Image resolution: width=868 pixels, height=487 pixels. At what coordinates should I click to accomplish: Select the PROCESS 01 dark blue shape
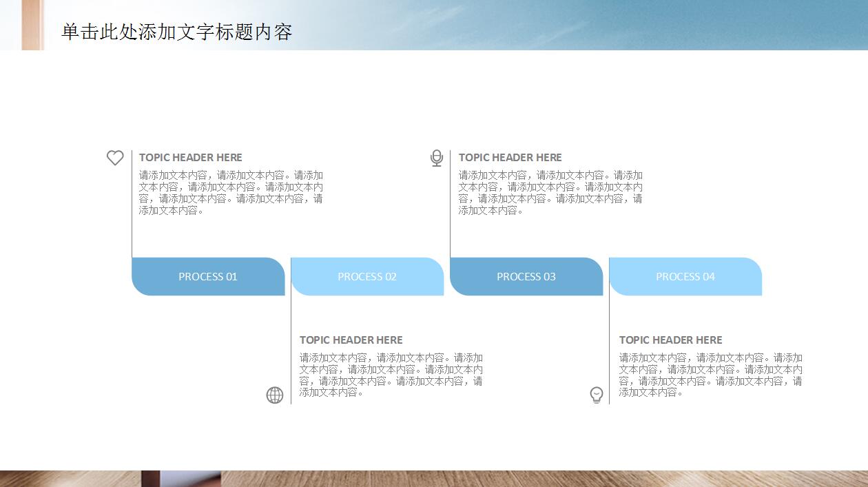point(207,277)
